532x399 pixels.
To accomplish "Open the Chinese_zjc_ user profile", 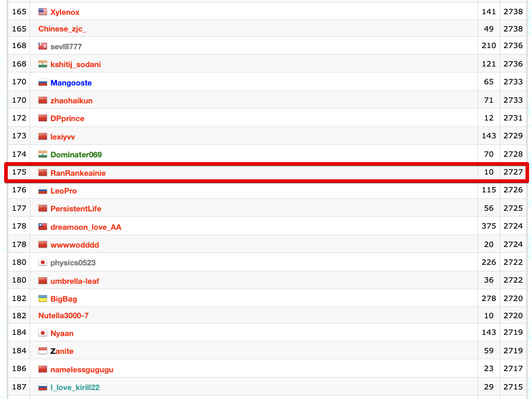I will click(62, 29).
